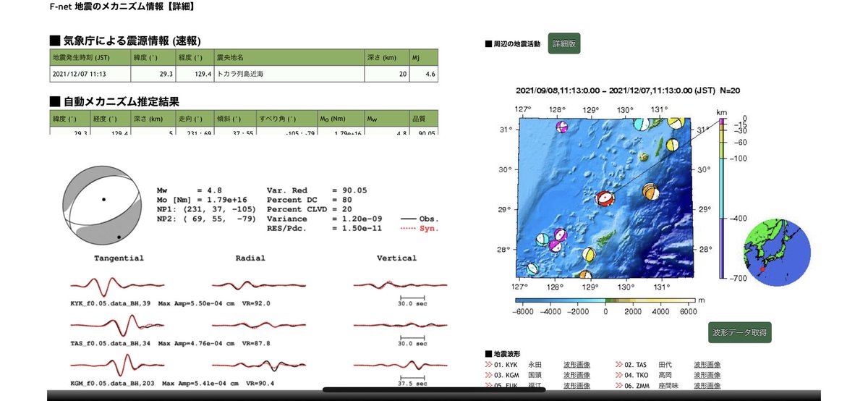This screenshot has width=868, height=401.
Task: Click the 地震発生時刻 (JST) column header
Action: (90, 57)
